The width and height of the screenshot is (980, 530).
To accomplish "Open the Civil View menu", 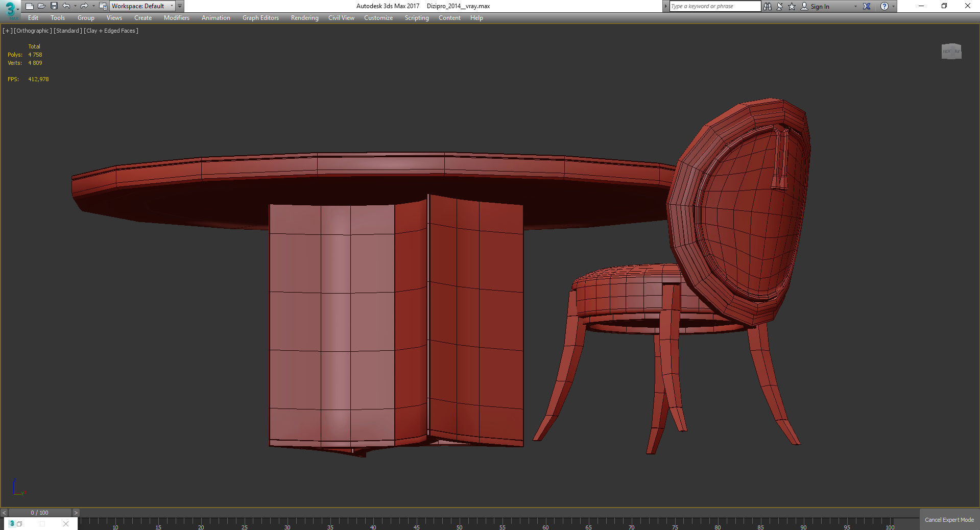I will pos(341,18).
